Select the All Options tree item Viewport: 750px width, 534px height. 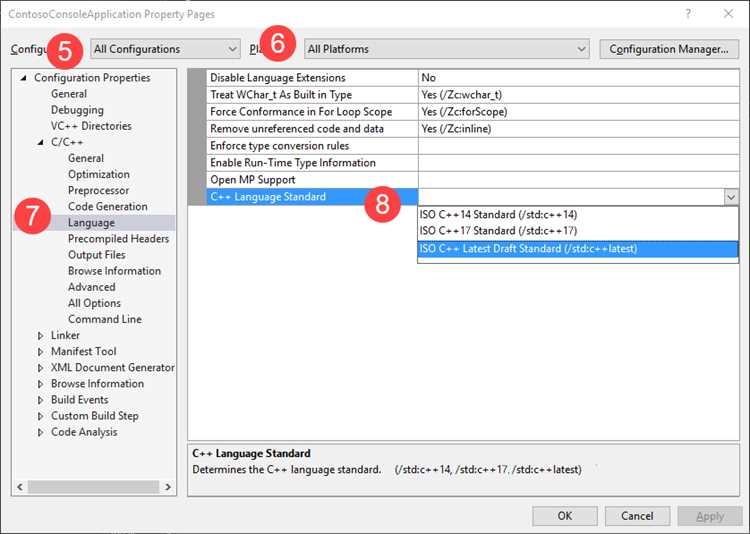pos(94,303)
